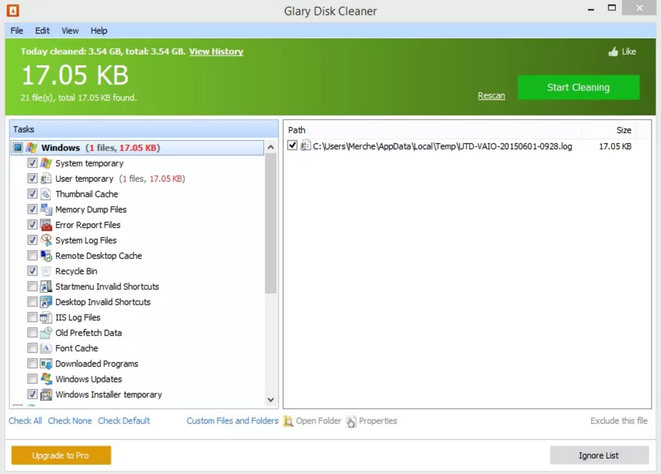Click the Windows Installer temporary icon

(46, 394)
